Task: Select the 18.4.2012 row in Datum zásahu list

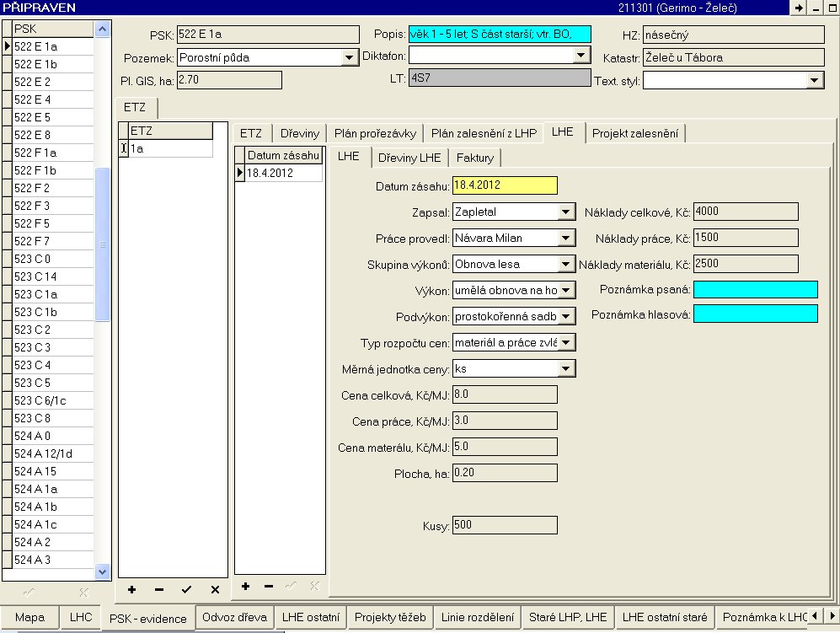Action: 283,173
